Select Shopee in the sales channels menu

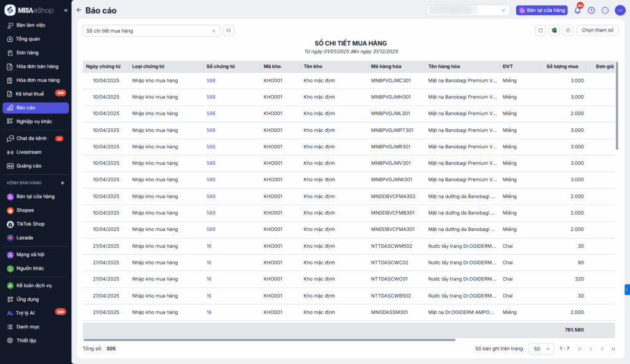point(25,210)
